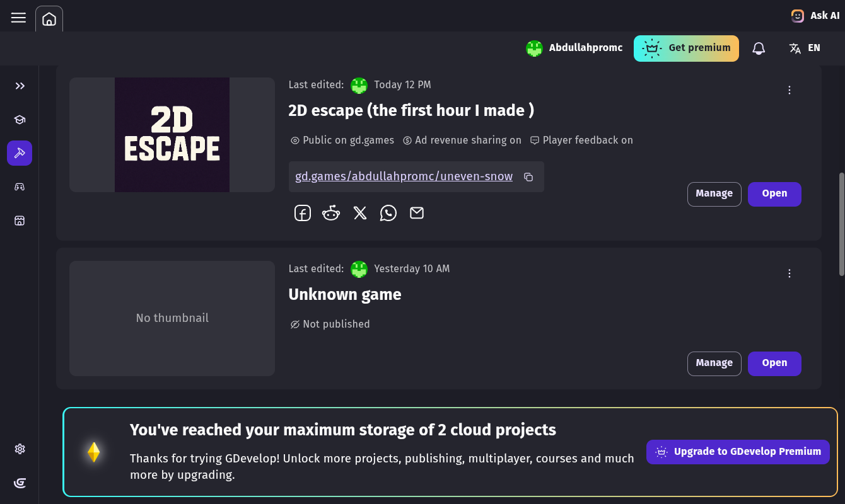Go to the Play section in sidebar
Viewport: 845px width, 504px height.
click(x=20, y=186)
